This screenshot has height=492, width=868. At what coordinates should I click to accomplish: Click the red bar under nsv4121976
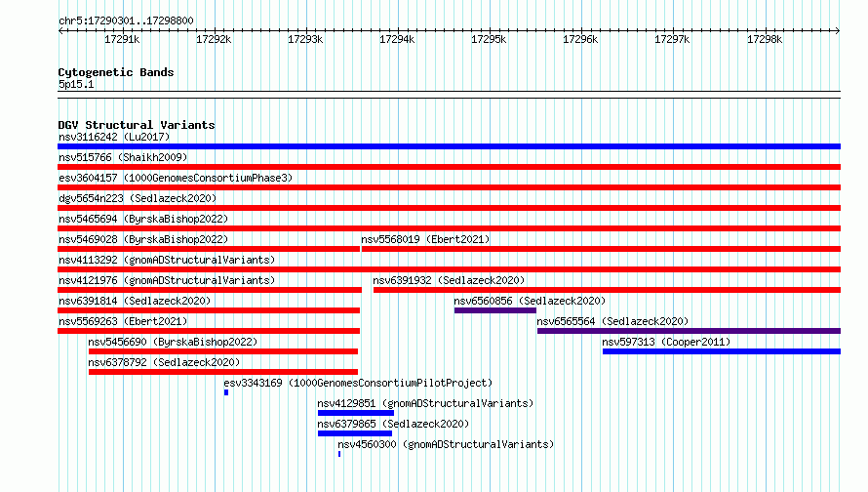[x=210, y=290]
